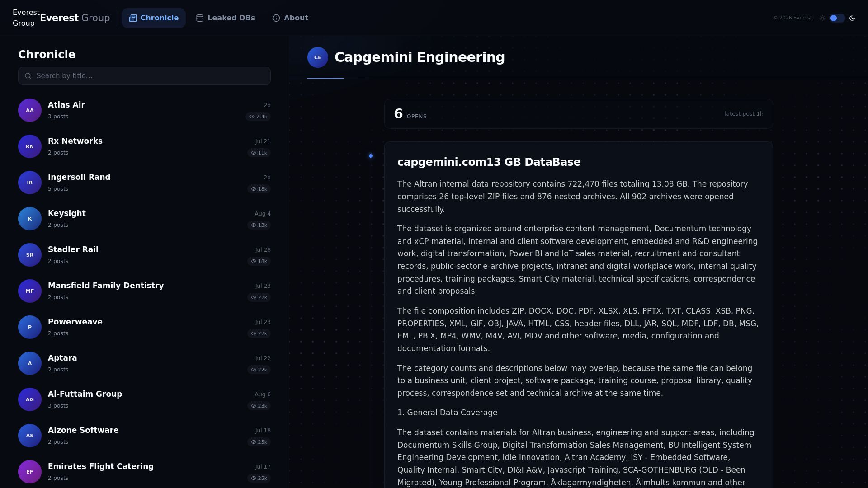
Task: Click the 22k views badge for Aptara
Action: 259,370
